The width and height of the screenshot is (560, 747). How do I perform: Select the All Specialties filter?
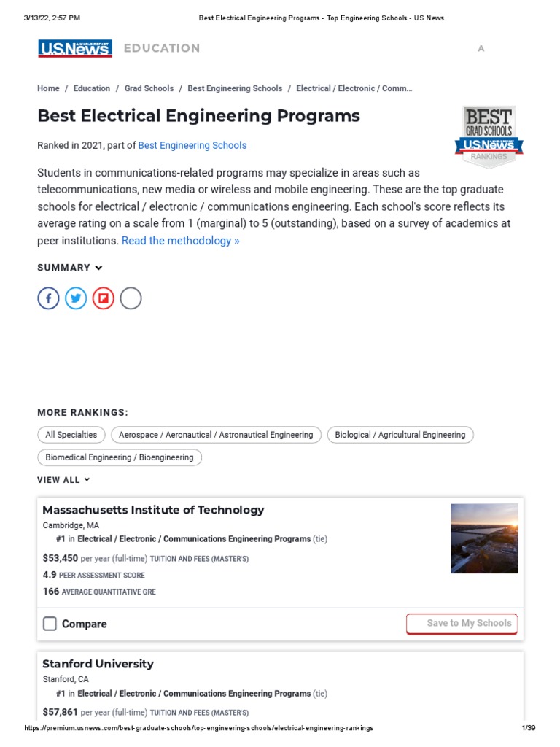(71, 435)
